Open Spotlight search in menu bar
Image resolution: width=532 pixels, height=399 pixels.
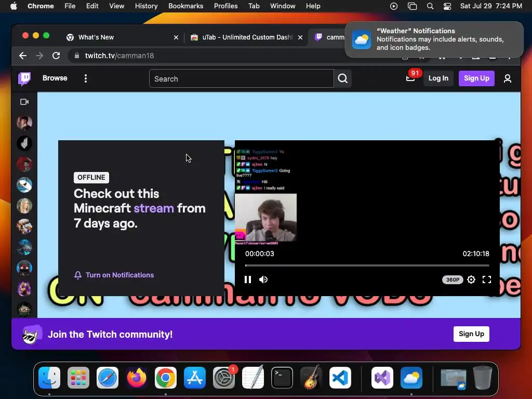[x=430, y=6]
